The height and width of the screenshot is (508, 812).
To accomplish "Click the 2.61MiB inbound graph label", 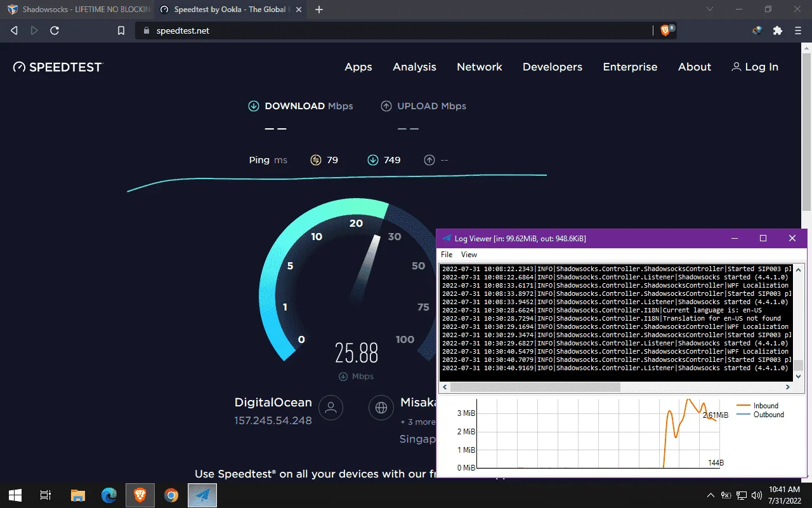I will (716, 415).
